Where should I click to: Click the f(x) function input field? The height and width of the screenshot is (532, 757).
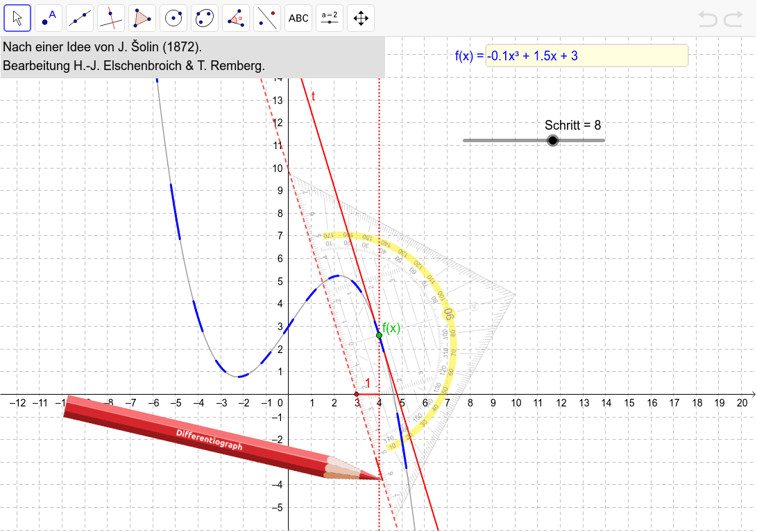coord(586,56)
